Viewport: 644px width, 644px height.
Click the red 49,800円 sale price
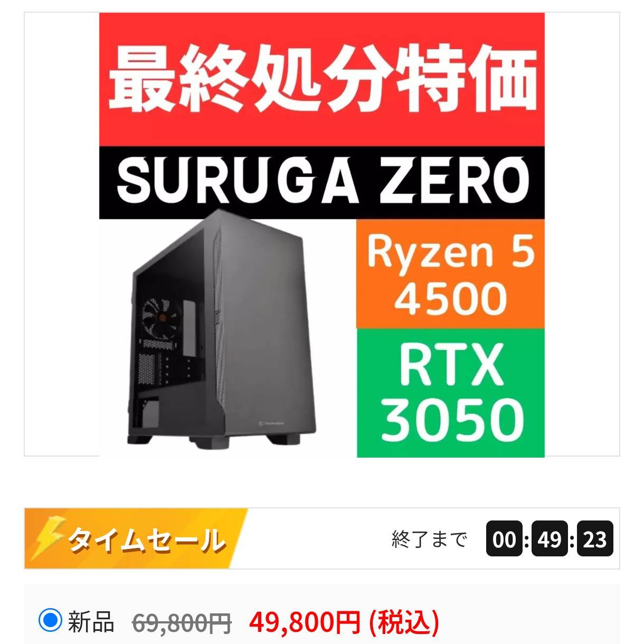pyautogui.click(x=305, y=622)
